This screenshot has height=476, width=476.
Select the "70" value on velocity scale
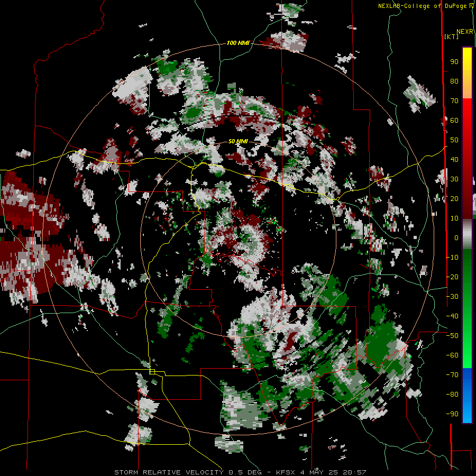coord(454,101)
